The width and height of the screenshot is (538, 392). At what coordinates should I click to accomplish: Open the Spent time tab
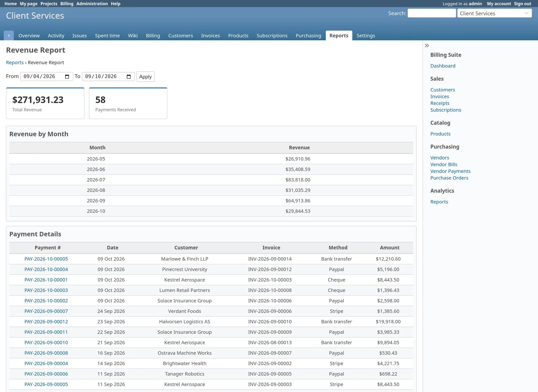pos(107,36)
